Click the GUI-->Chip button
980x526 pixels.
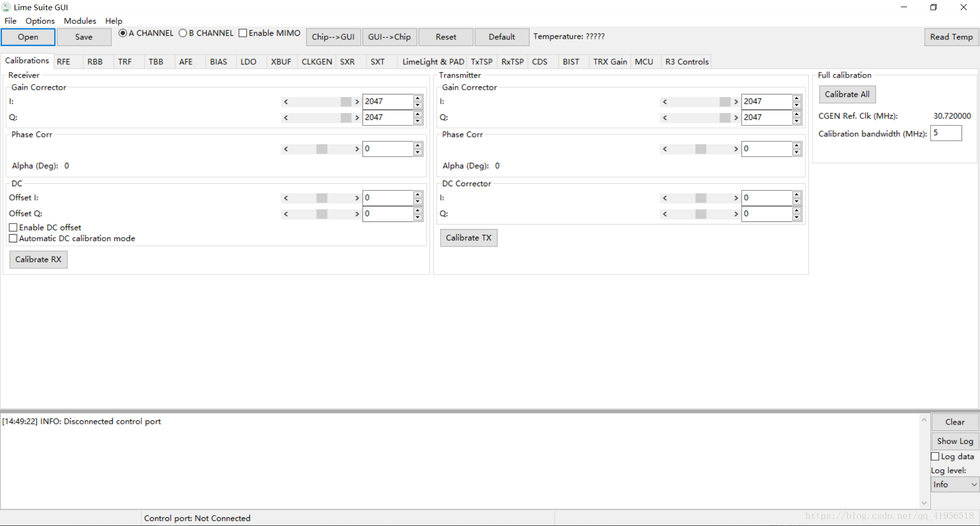click(389, 37)
